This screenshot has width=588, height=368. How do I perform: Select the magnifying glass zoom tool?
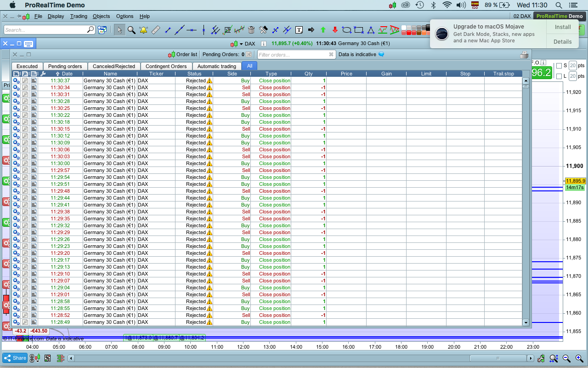click(131, 30)
